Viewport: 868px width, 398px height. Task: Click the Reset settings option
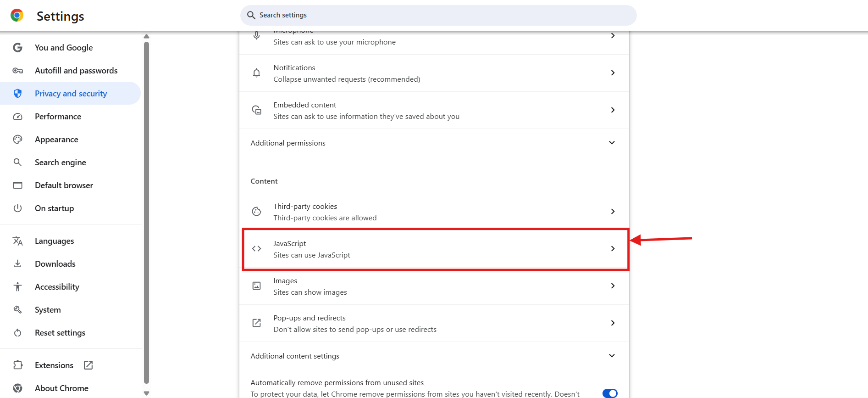coord(60,332)
